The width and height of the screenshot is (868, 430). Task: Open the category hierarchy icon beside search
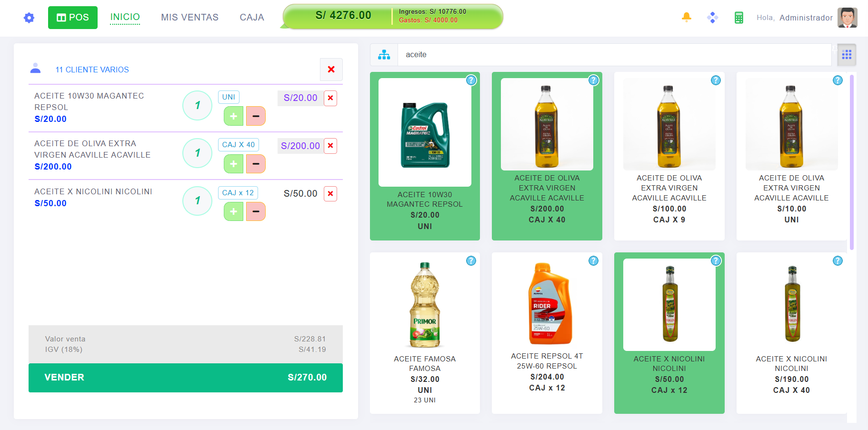pyautogui.click(x=384, y=55)
